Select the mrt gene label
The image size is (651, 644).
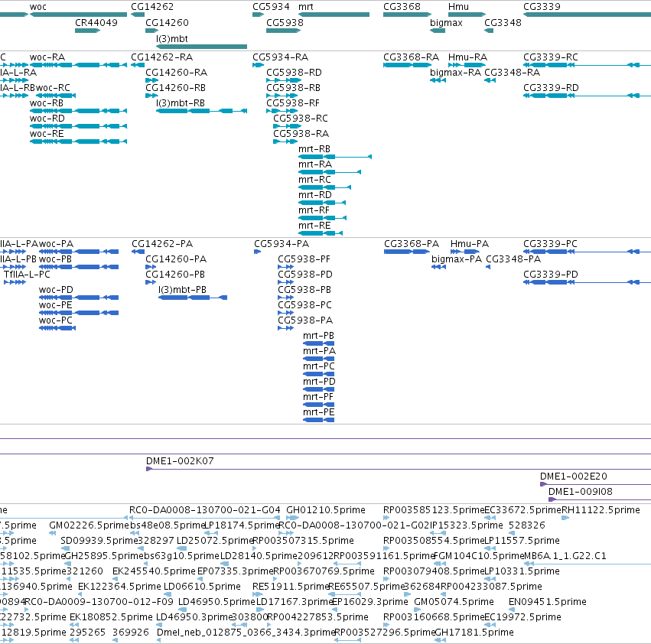pyautogui.click(x=305, y=7)
